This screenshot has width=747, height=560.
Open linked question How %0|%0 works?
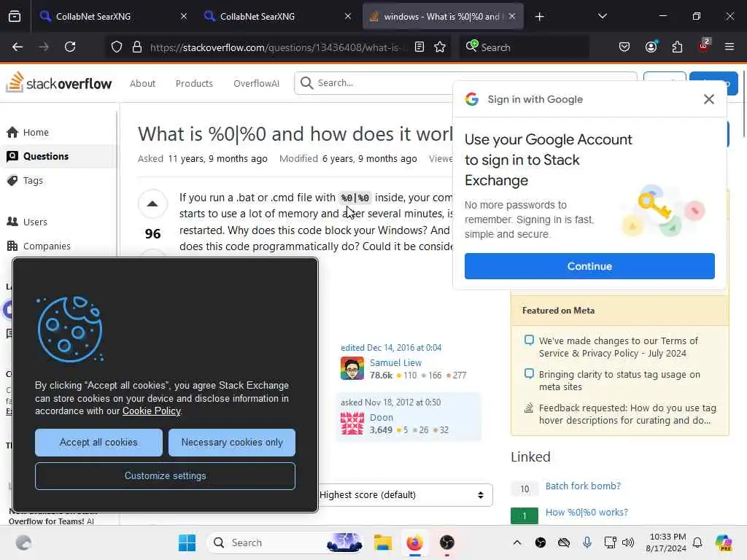click(x=587, y=513)
